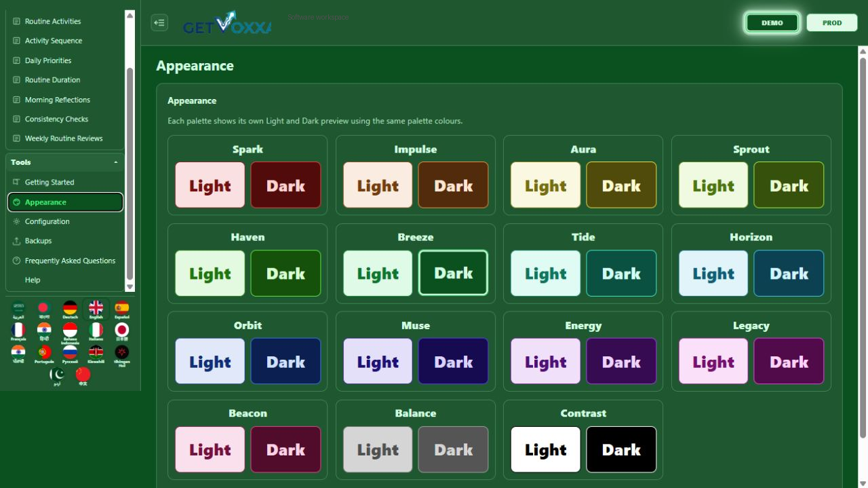The width and height of the screenshot is (868, 488).
Task: Select the Deutsch German flag
Action: [x=70, y=309]
